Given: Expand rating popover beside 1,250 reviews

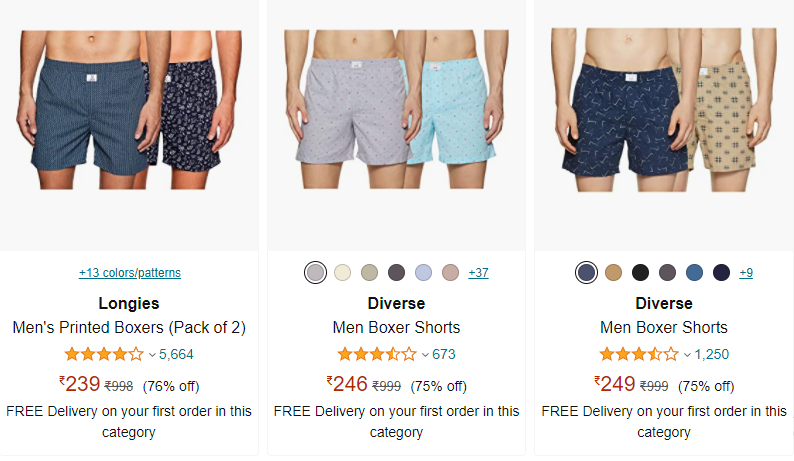Looking at the screenshot, I should coord(687,355).
